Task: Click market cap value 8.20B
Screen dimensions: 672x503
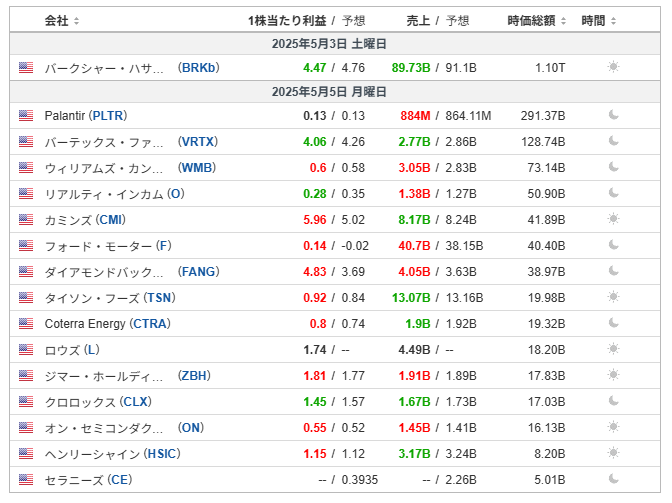Action: click(550, 454)
